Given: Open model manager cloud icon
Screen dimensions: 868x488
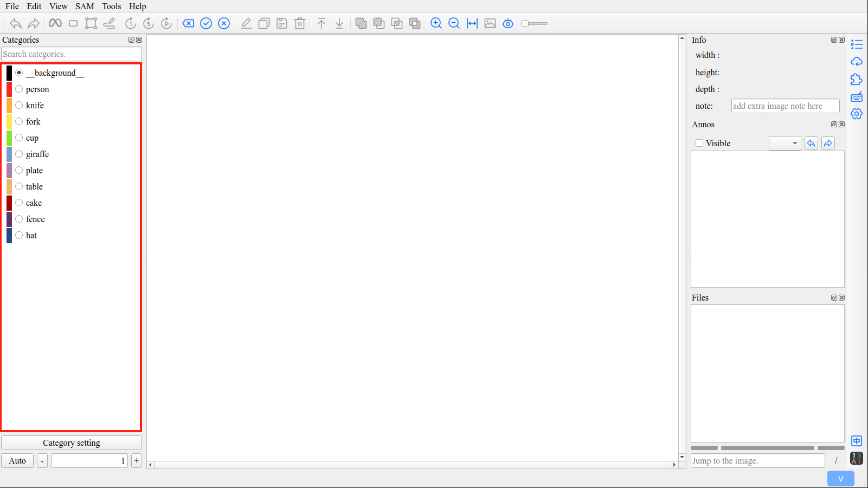Looking at the screenshot, I should coord(857,62).
